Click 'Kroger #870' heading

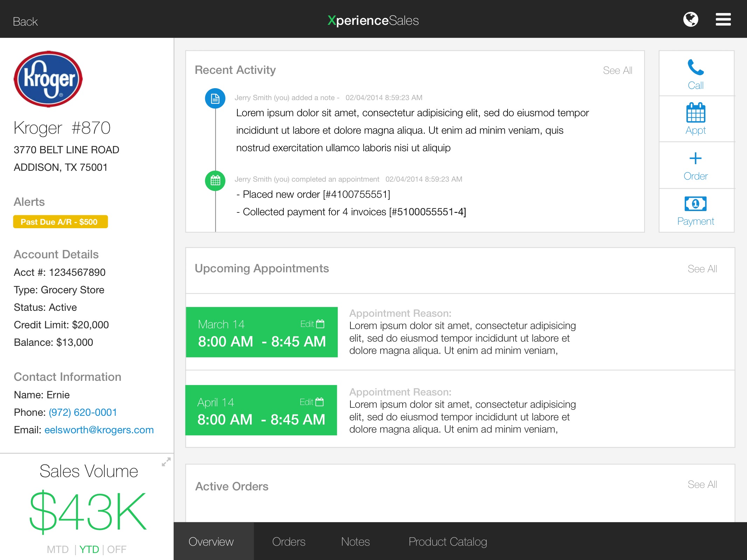coord(62,128)
